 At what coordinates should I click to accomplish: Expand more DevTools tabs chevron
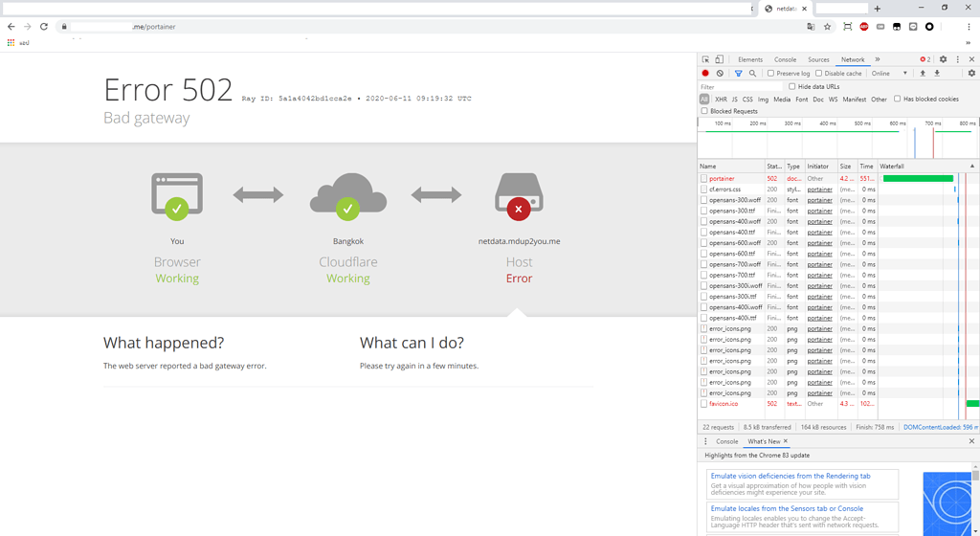pyautogui.click(x=878, y=59)
